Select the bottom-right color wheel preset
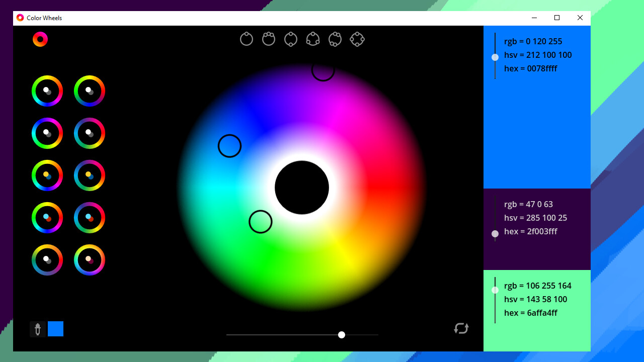644x362 pixels. [89, 260]
